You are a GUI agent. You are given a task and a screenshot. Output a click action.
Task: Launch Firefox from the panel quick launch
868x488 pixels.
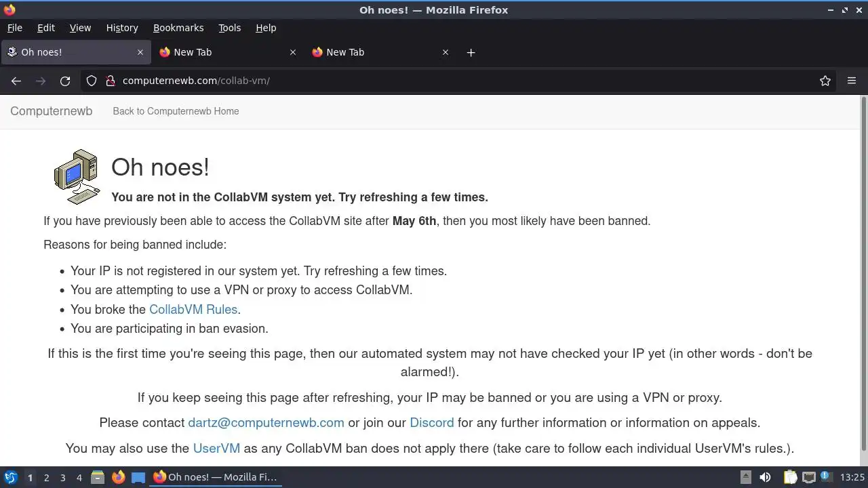tap(118, 477)
